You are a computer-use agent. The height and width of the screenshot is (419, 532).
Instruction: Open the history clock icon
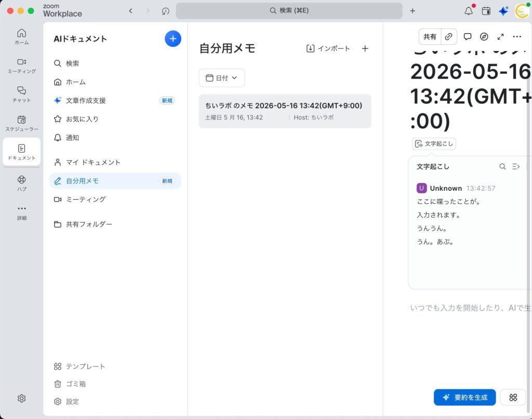pyautogui.click(x=165, y=11)
